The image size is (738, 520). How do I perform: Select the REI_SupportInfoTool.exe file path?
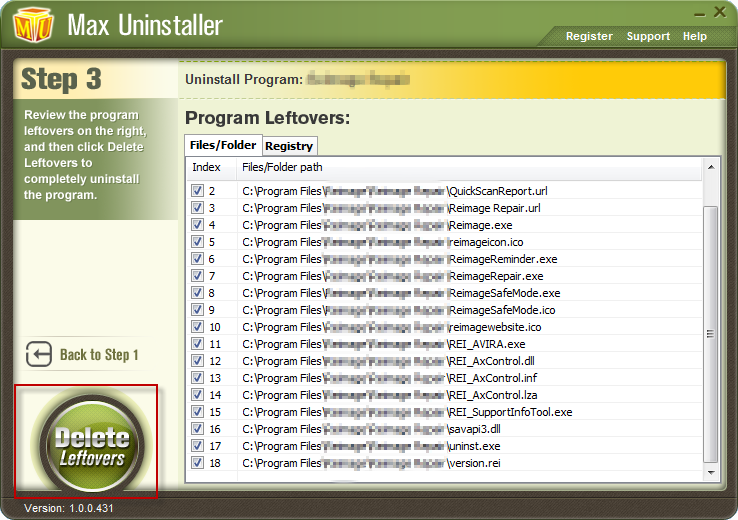click(x=407, y=412)
